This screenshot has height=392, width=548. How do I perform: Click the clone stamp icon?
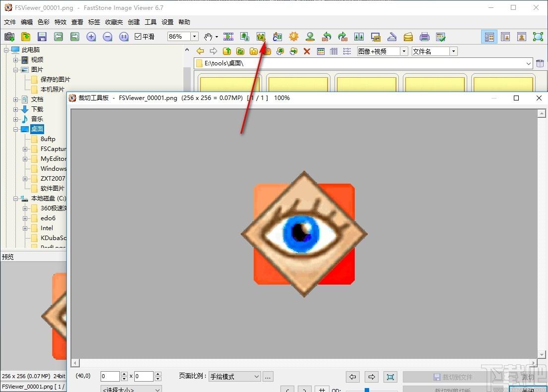click(x=310, y=37)
